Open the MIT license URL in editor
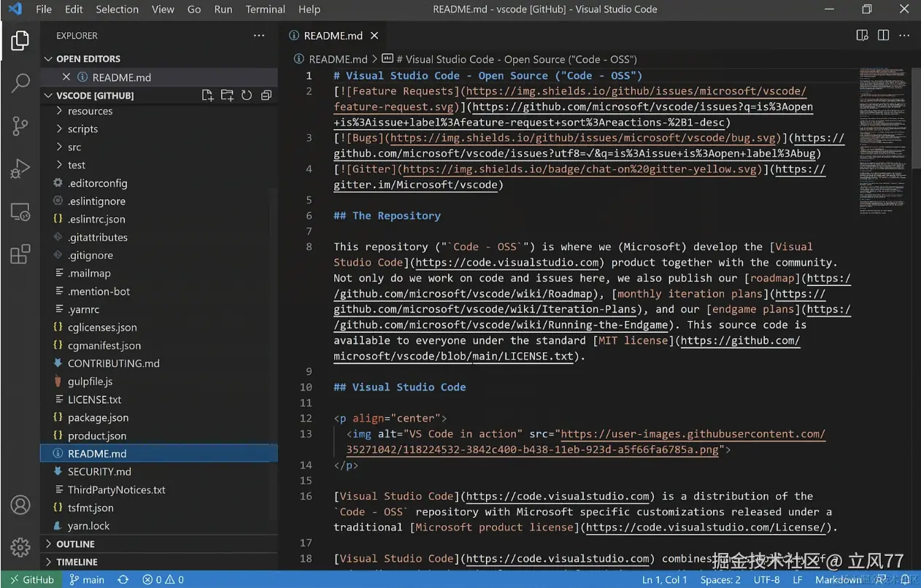Image resolution: width=921 pixels, height=588 pixels. (566, 349)
